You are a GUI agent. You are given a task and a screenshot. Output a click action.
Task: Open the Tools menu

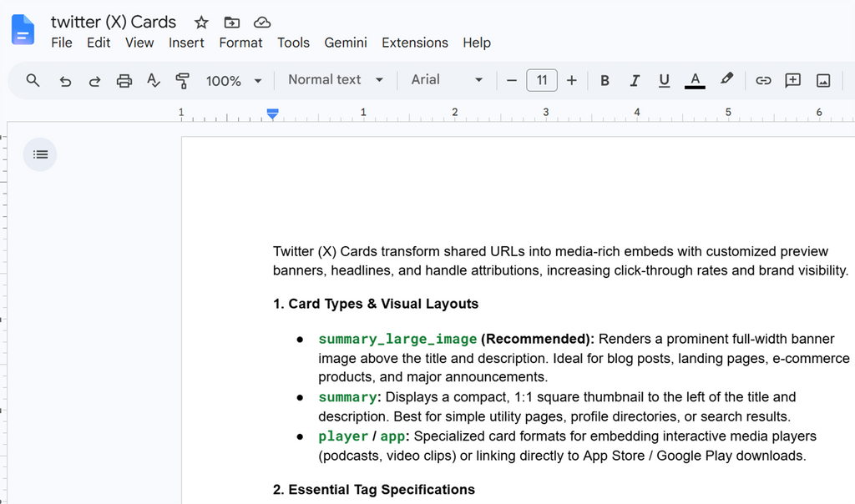click(x=293, y=43)
